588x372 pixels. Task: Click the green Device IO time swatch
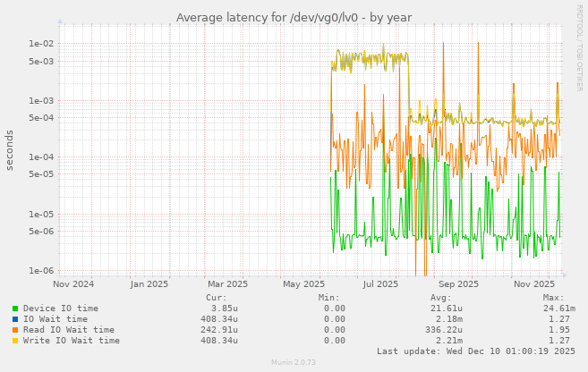click(15, 309)
